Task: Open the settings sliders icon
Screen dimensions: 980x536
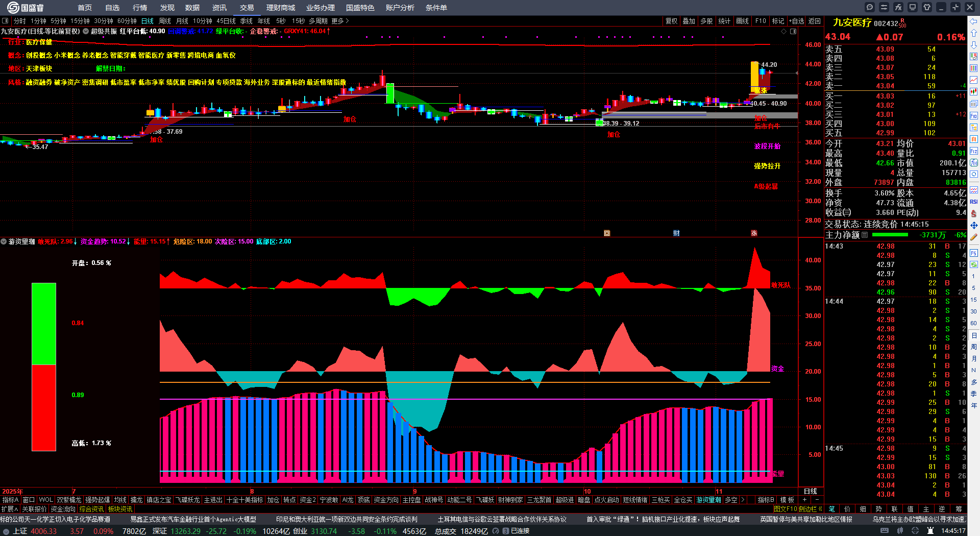Action: tap(884, 7)
